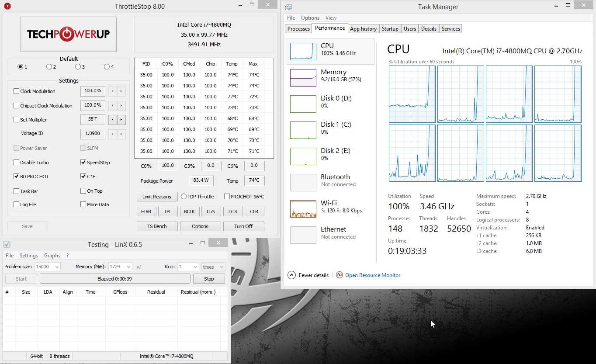Open the Memory (MiB) dropdown in LinX
The width and height of the screenshot is (596, 364).
120,267
